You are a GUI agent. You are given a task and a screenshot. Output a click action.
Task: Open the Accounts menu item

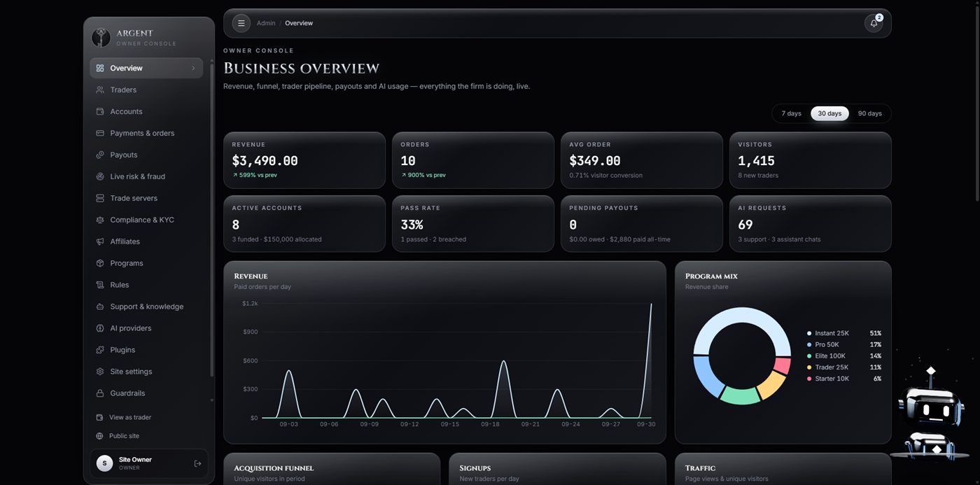click(146, 111)
